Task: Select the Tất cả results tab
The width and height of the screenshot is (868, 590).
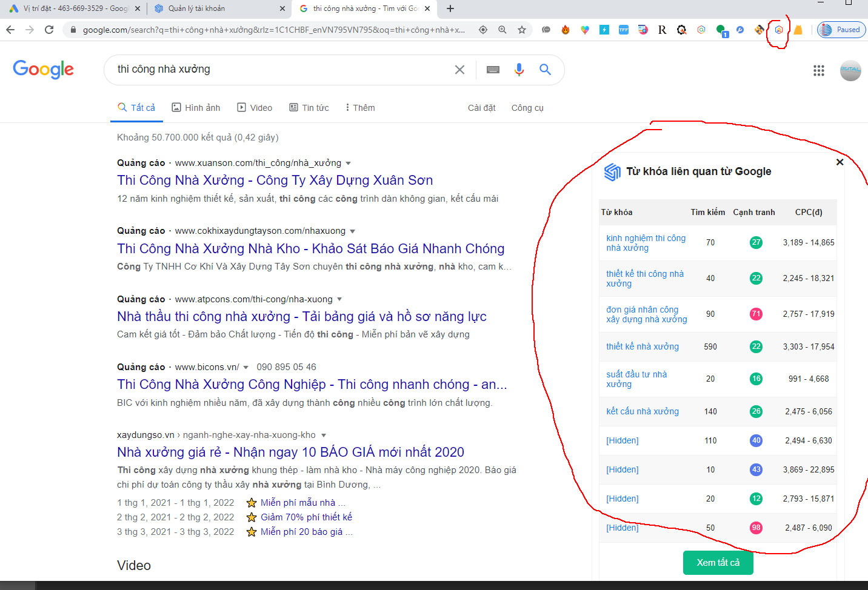Action: [136, 108]
